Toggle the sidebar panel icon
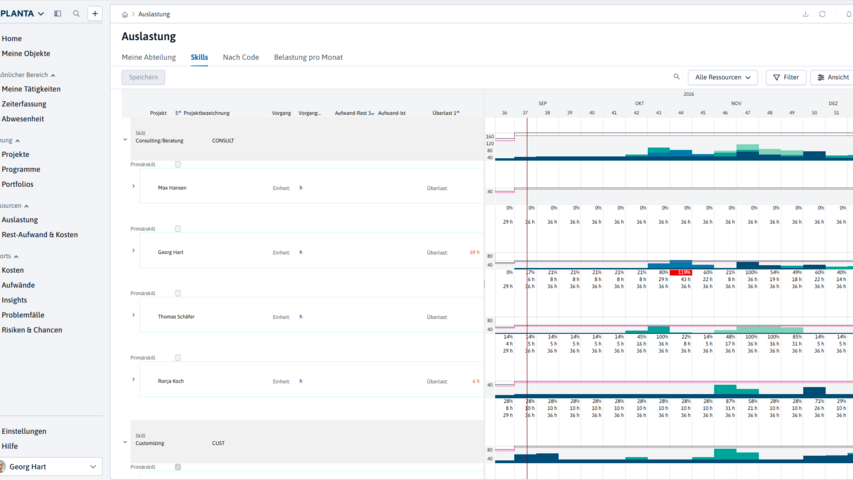Image resolution: width=853 pixels, height=480 pixels. 58,14
